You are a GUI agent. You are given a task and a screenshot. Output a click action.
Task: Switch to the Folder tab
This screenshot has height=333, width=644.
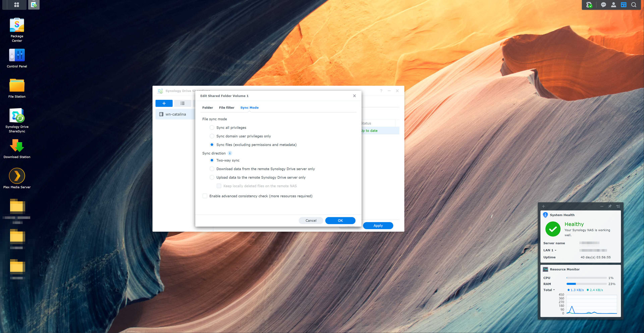click(x=208, y=108)
